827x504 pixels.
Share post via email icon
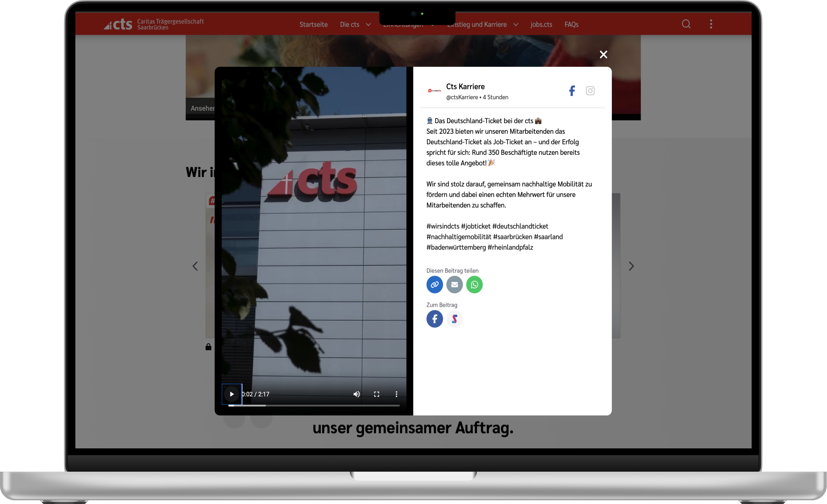(454, 284)
